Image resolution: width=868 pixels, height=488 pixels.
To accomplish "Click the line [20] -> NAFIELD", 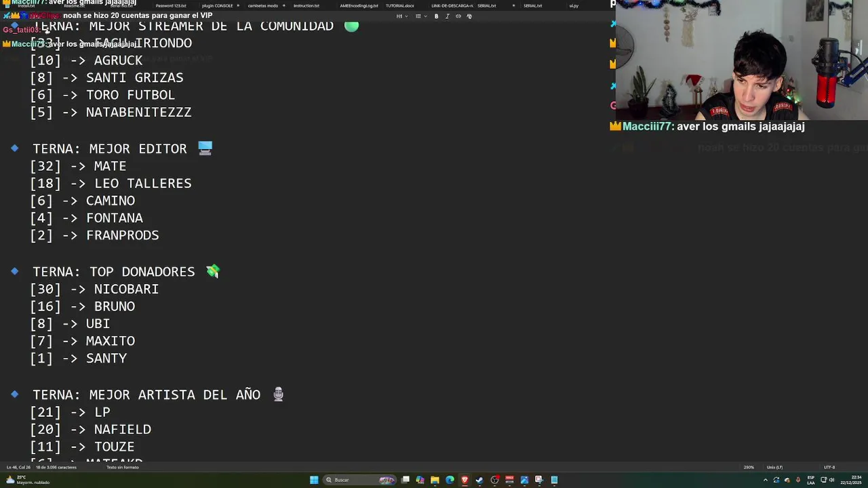I will click(90, 429).
